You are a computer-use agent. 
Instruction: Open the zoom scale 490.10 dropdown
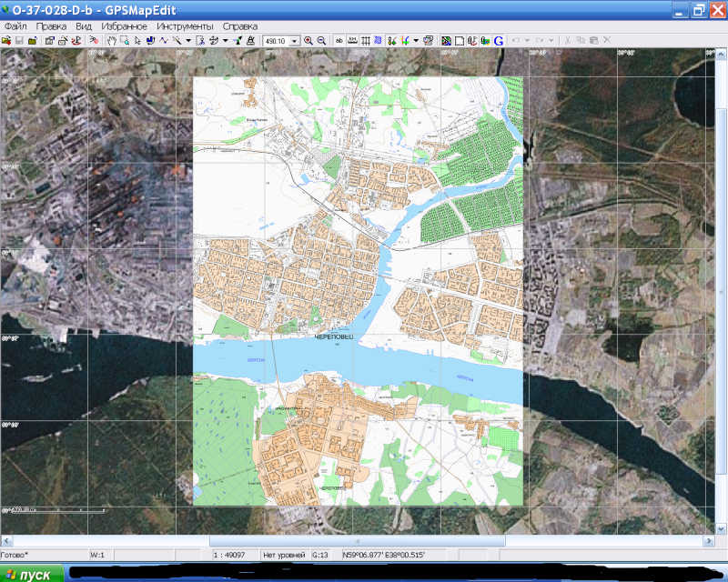[294, 41]
